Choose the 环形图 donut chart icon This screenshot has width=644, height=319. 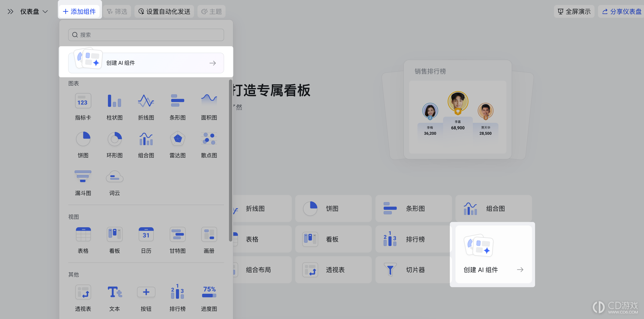114,139
